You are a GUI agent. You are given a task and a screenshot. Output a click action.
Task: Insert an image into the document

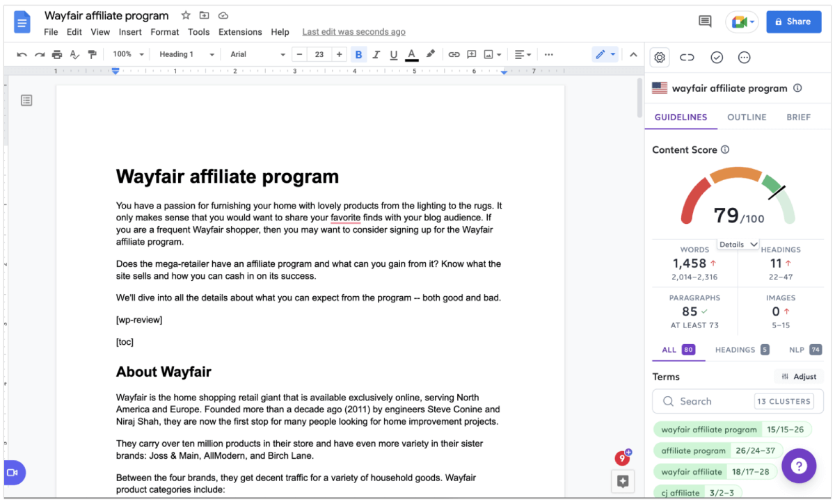pos(489,54)
